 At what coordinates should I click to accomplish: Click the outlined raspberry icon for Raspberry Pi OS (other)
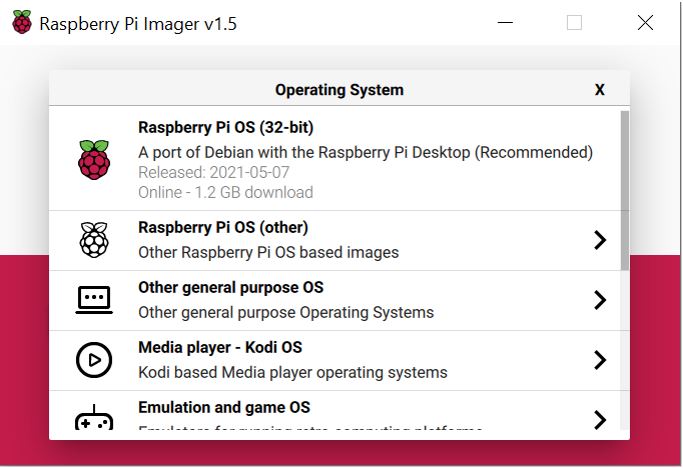[x=94, y=240]
